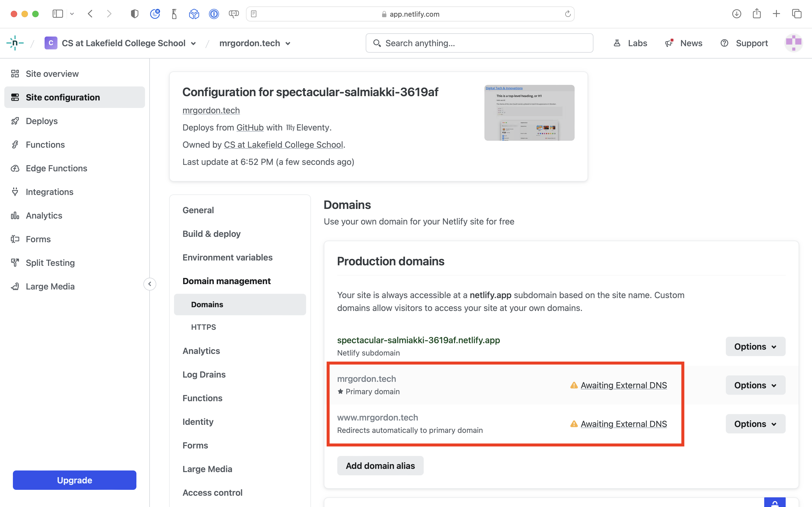
Task: Select Analytics in left sidebar
Action: [74, 216]
